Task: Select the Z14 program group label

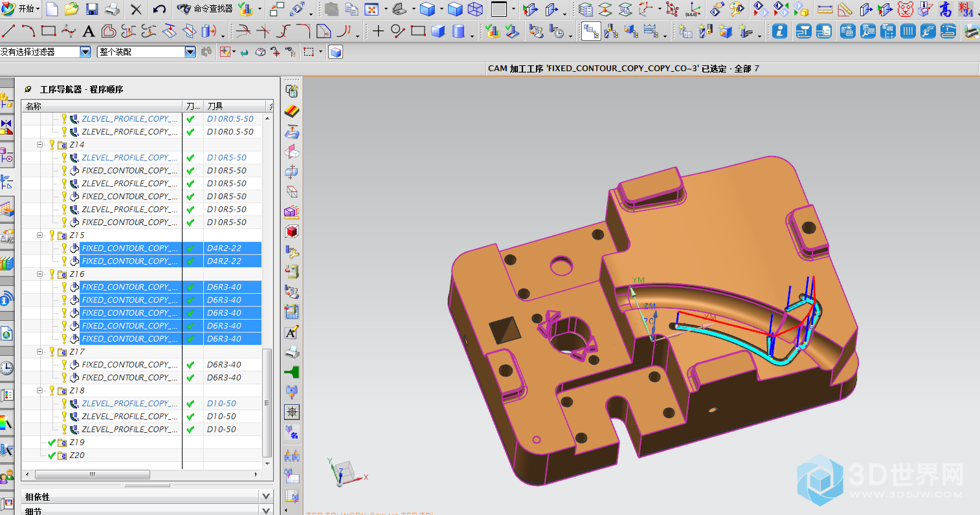Action: tap(77, 145)
